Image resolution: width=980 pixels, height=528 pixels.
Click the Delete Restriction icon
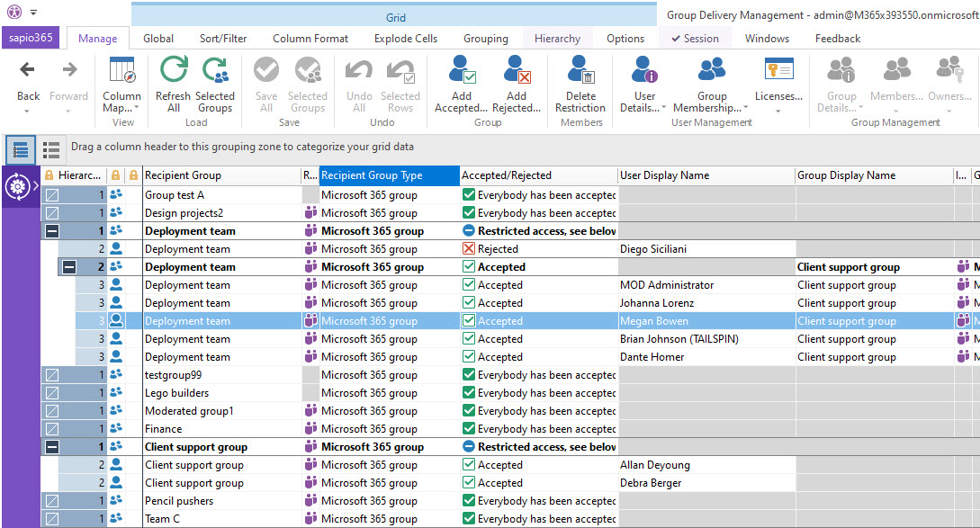click(x=580, y=71)
